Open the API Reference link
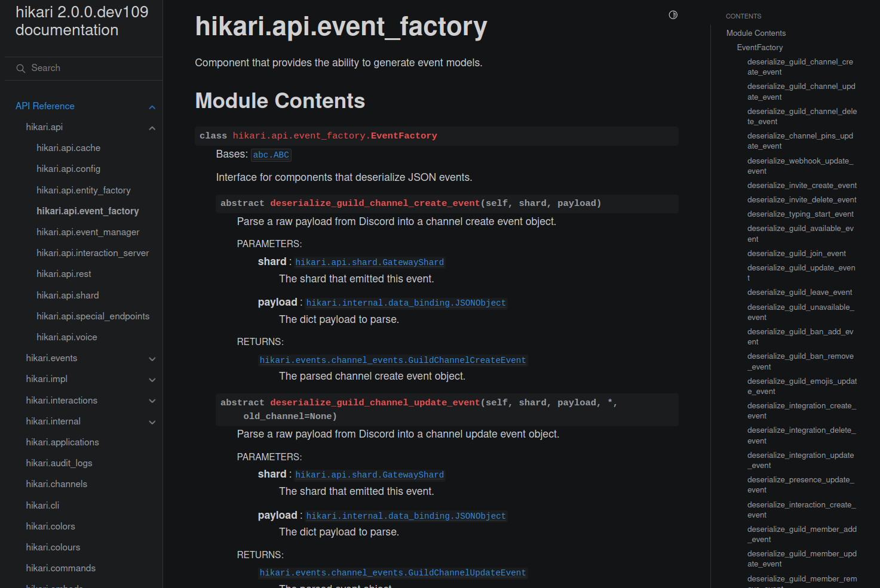The height and width of the screenshot is (588, 880). coord(45,106)
